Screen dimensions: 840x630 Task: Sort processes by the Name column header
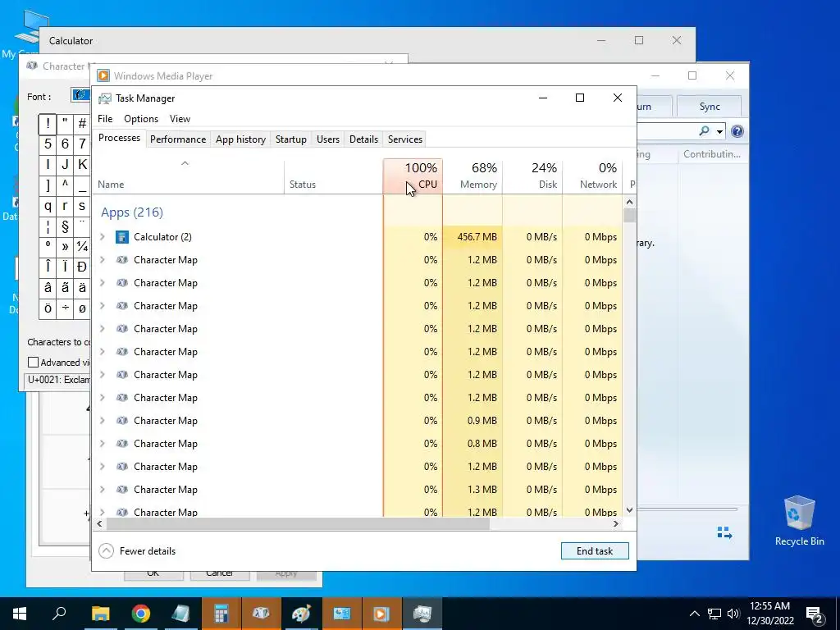(189, 176)
